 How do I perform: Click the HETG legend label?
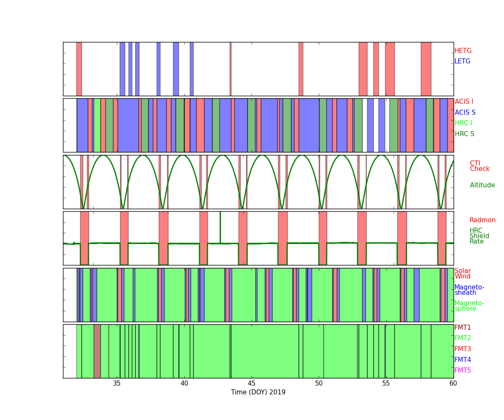point(463,51)
